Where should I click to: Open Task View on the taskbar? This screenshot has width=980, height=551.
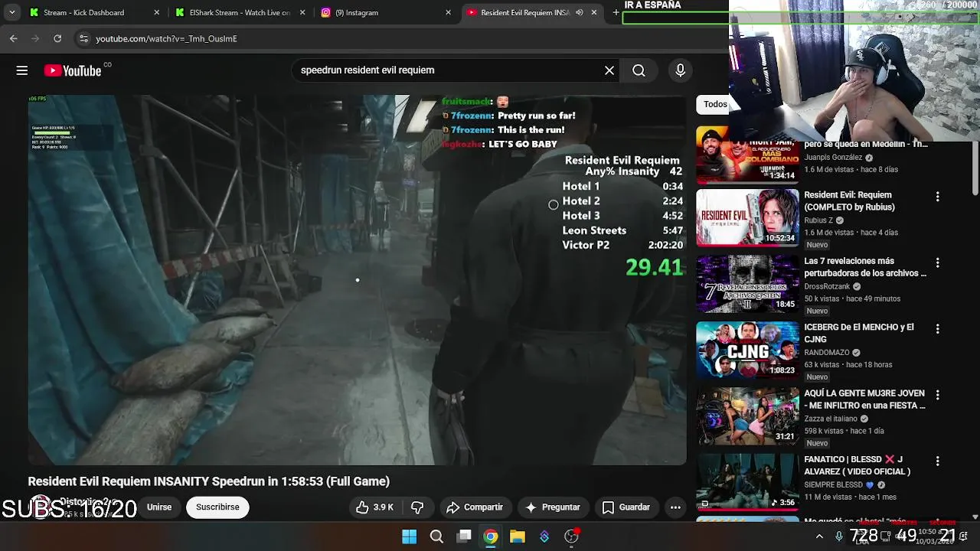coord(464,536)
